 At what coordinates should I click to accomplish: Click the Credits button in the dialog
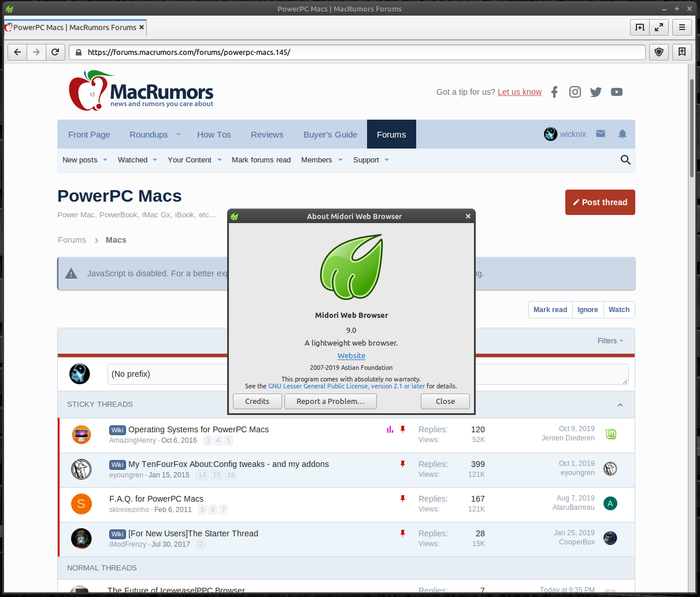pyautogui.click(x=257, y=401)
